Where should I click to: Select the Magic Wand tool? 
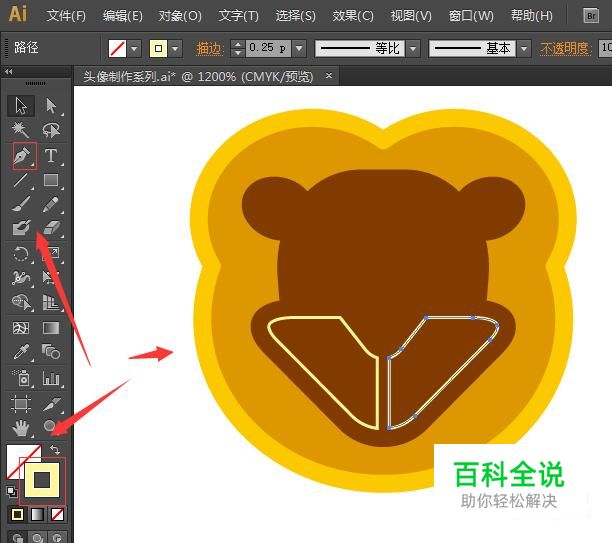(x=21, y=130)
